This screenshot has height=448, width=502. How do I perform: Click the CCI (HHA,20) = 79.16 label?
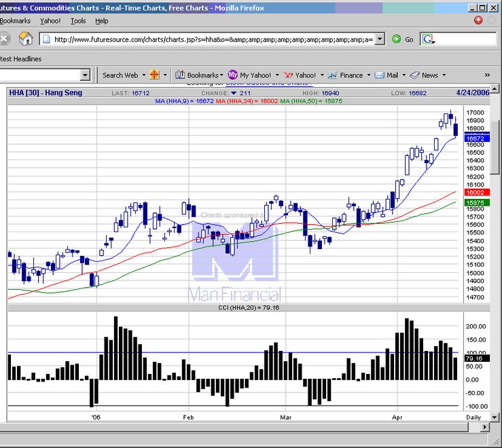(249, 308)
